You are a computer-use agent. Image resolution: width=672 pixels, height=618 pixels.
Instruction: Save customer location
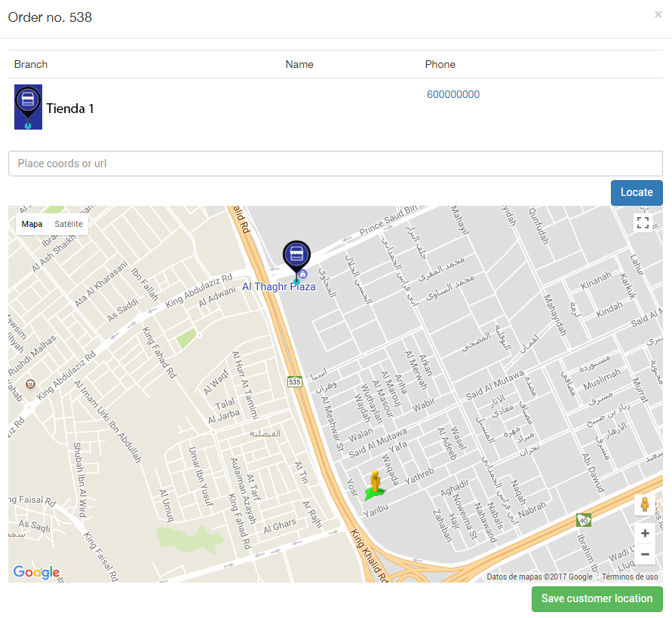pyautogui.click(x=597, y=598)
